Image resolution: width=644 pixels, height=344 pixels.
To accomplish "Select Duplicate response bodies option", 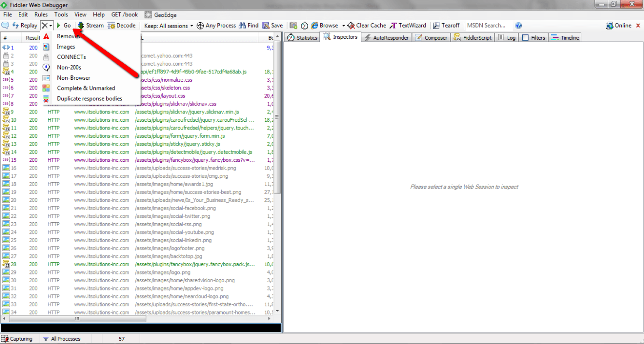I will (x=92, y=99).
